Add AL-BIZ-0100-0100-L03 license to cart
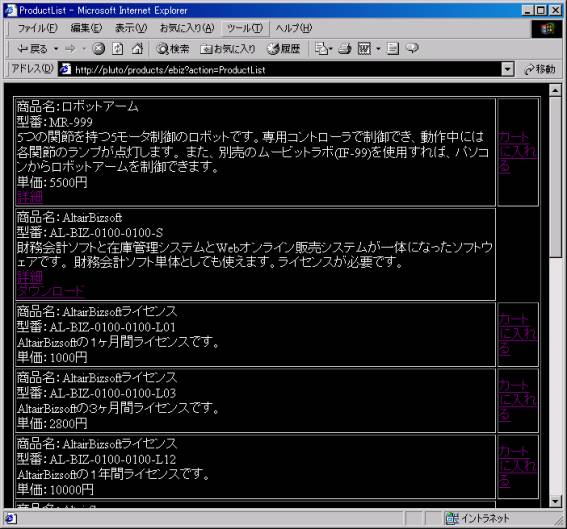This screenshot has height=529, width=567. click(517, 401)
